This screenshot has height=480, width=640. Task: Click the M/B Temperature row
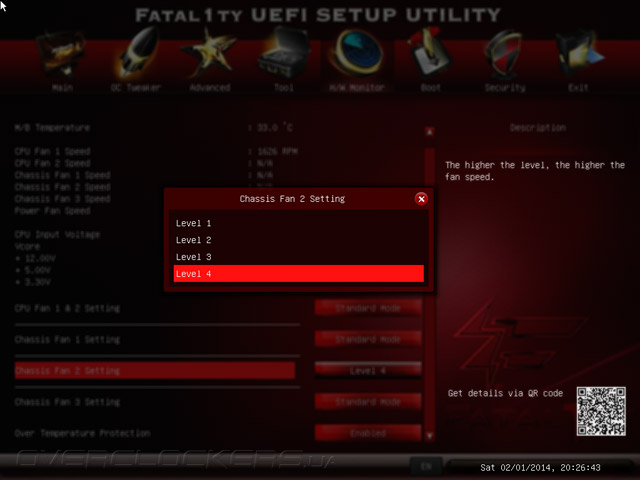pyautogui.click(x=154, y=128)
